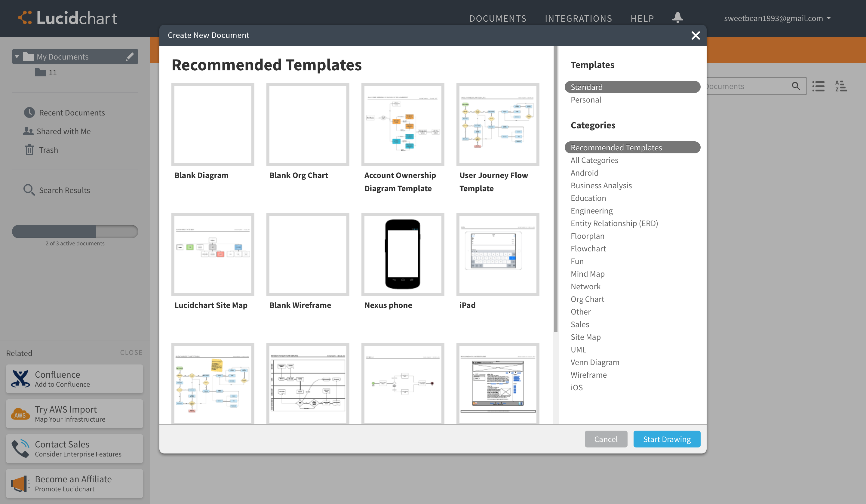Open Become an Affiliate card
Viewport: 866px width, 504px height.
(74, 483)
